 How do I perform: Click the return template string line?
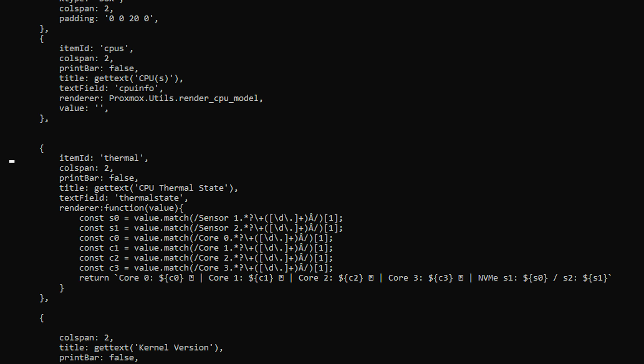[345, 278]
